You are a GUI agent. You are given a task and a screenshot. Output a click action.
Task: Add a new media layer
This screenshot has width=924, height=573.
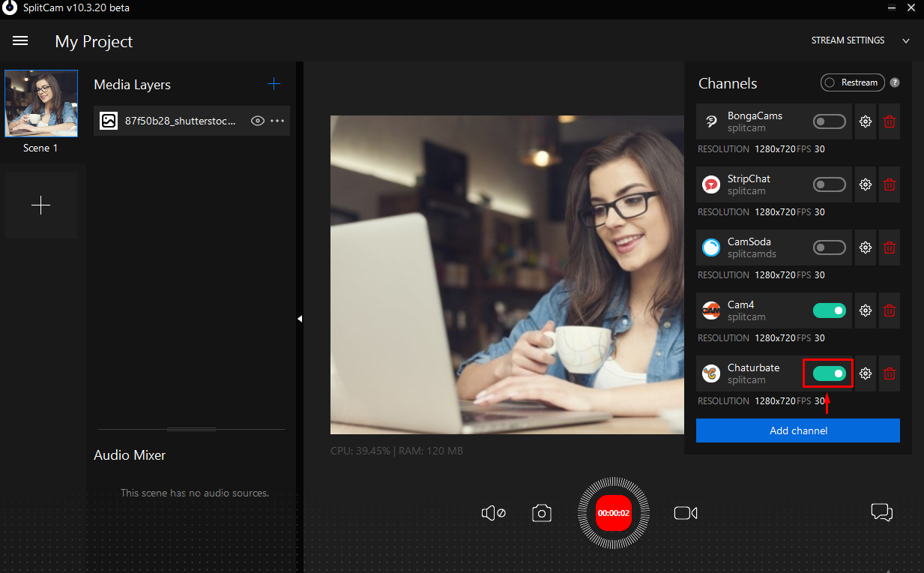point(274,84)
